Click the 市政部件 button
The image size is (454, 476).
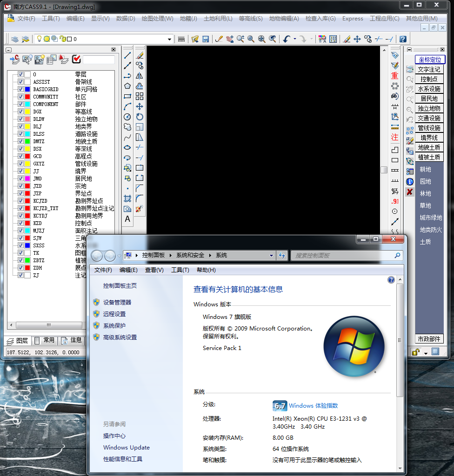pyautogui.click(x=429, y=339)
